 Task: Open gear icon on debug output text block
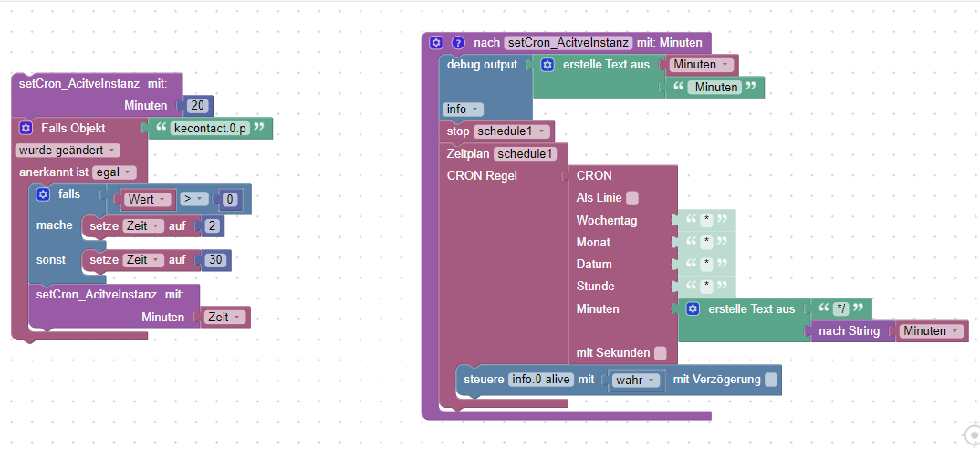pyautogui.click(x=547, y=65)
